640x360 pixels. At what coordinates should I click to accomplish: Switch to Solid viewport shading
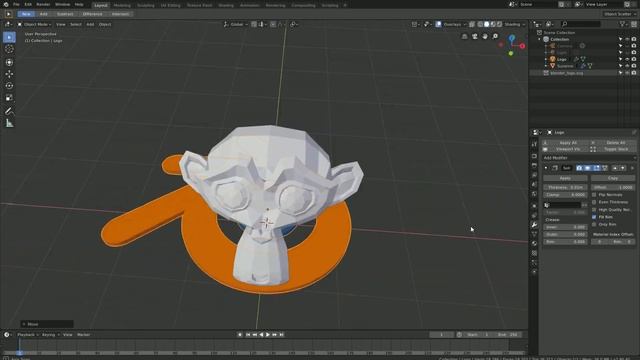(487, 24)
